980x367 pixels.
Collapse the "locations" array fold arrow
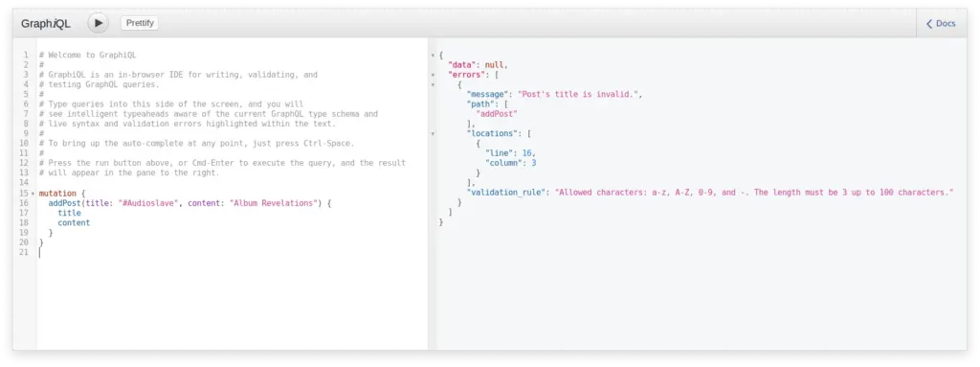click(x=433, y=133)
